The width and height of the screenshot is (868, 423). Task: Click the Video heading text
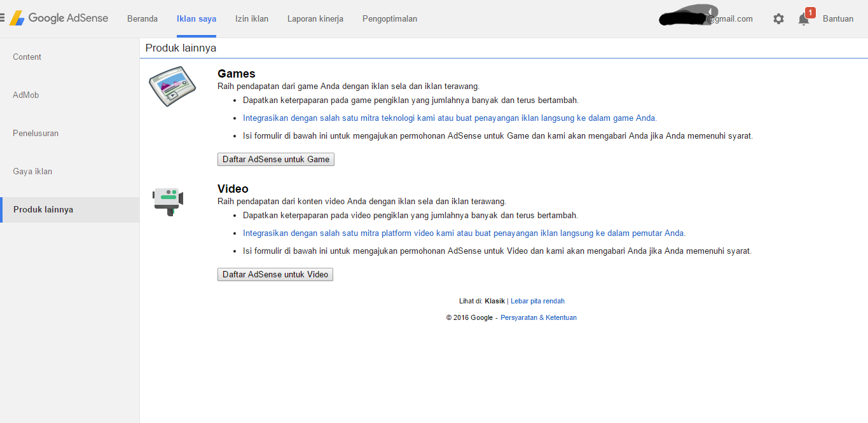click(233, 189)
